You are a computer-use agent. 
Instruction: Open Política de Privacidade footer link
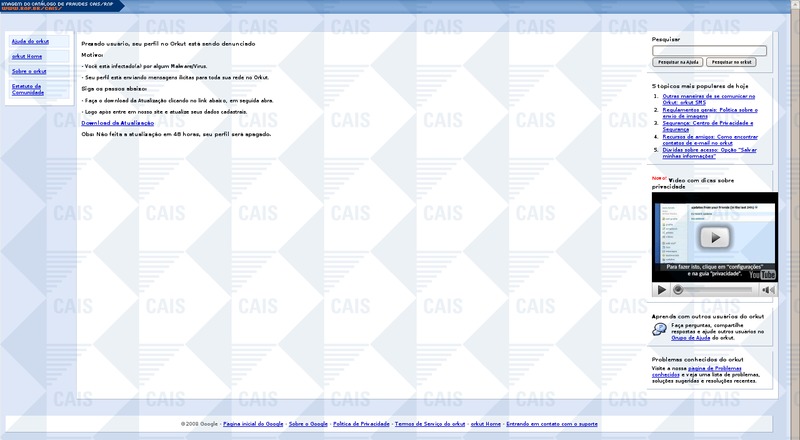click(361, 424)
